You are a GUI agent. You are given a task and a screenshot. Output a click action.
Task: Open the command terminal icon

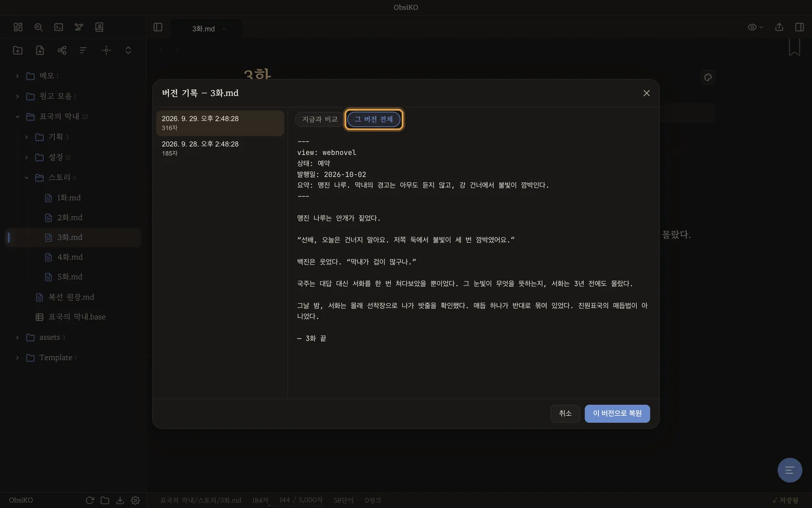[59, 27]
